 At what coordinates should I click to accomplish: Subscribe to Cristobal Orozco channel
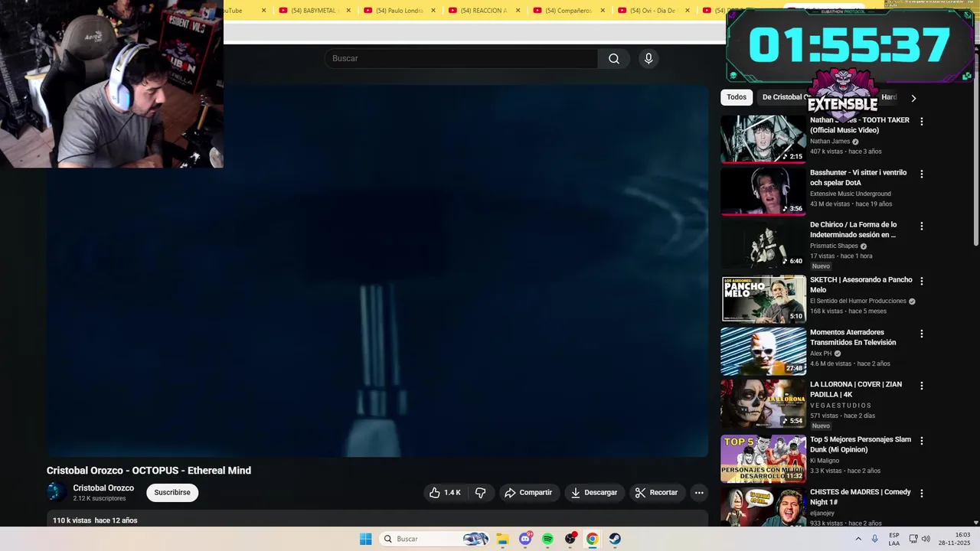(x=172, y=493)
